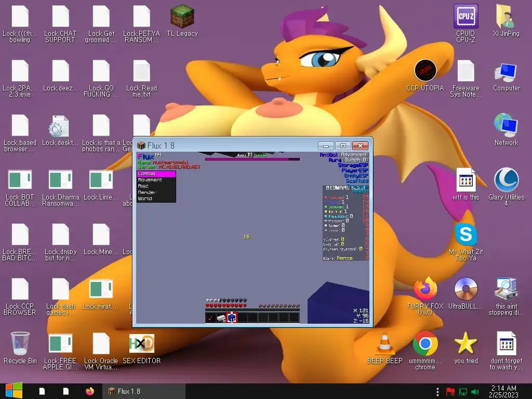Maximize the Flux 1.8 window
This screenshot has height=399, width=532.
343,145
